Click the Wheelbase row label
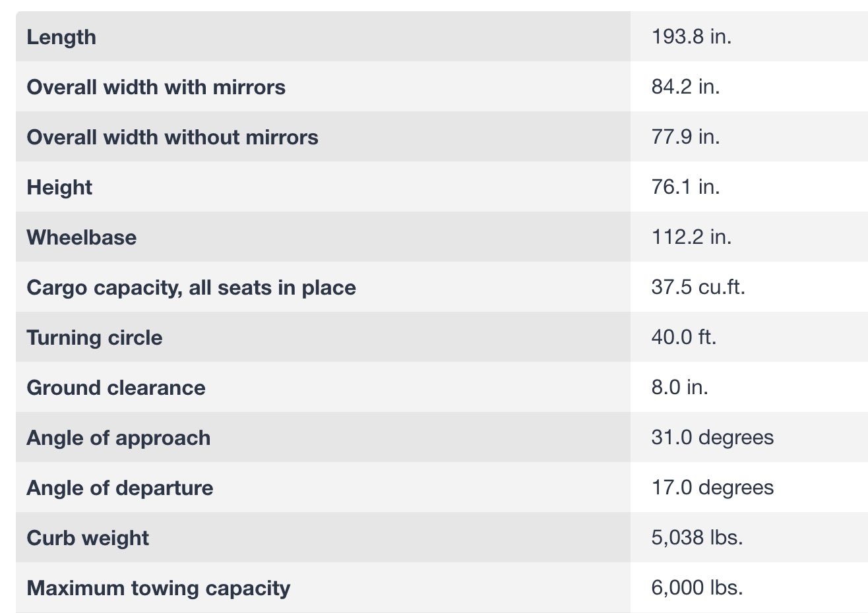This screenshot has height=613, width=868. pos(81,237)
